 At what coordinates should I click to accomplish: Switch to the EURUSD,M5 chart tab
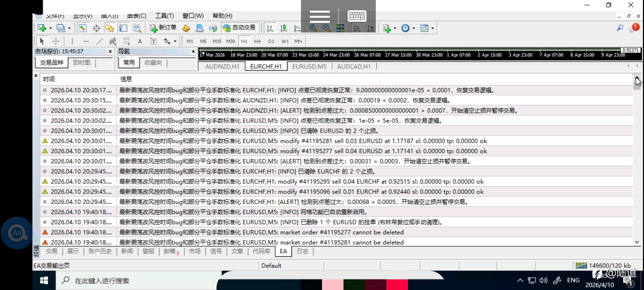[309, 66]
